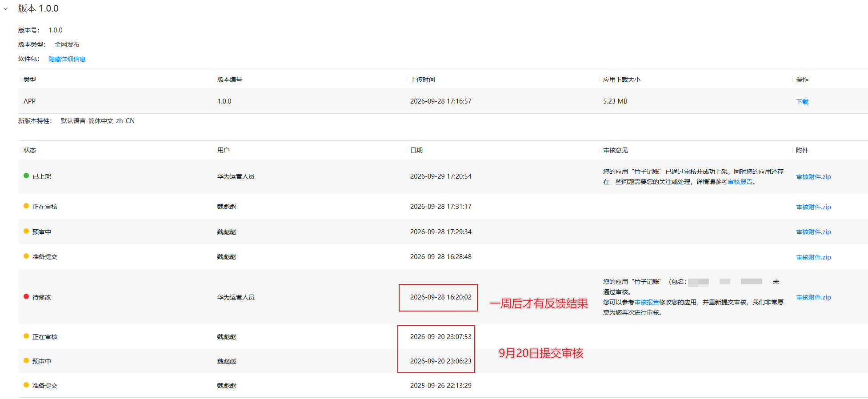868x399 pixels.
Task: Click the 状态 column header
Action: (x=30, y=150)
